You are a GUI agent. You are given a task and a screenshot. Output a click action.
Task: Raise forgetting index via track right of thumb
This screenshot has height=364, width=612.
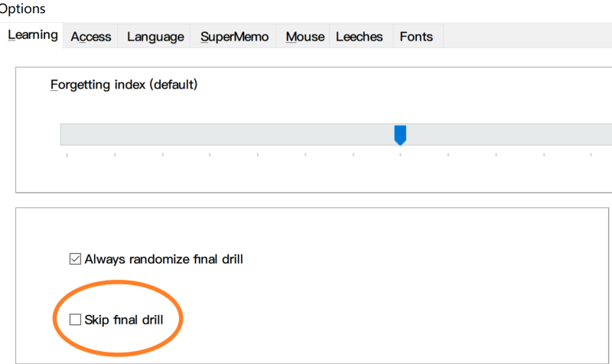(507, 135)
